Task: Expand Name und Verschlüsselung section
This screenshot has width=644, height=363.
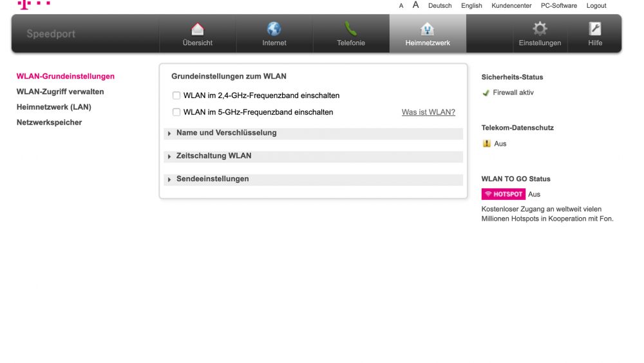Action: (x=313, y=133)
